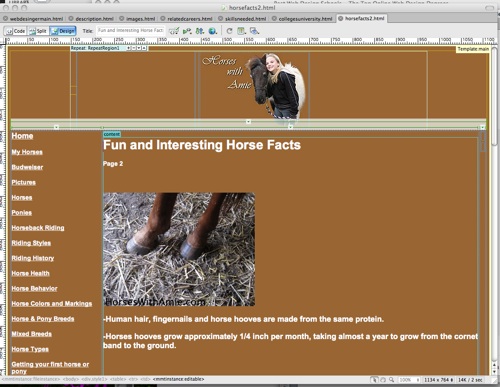This screenshot has width=500, height=387.
Task: Open the Visual Aids icon
Action: (254, 31)
